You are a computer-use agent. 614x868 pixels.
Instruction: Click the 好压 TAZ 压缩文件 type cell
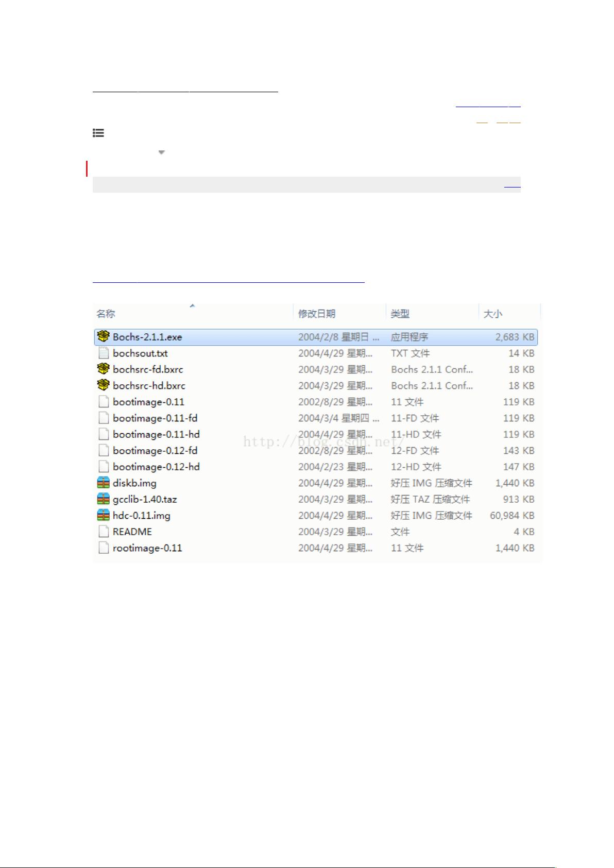click(430, 499)
